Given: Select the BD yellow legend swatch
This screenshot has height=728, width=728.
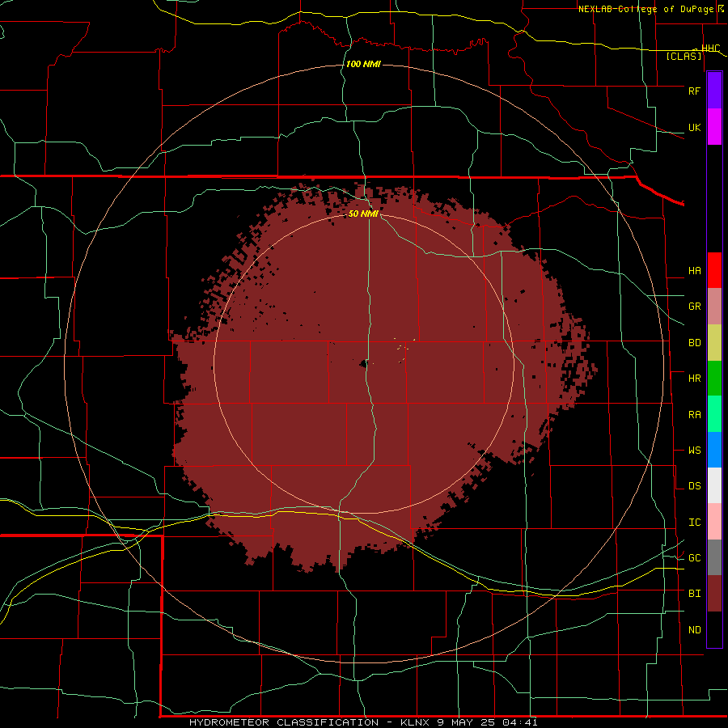Looking at the screenshot, I should pyautogui.click(x=714, y=343).
